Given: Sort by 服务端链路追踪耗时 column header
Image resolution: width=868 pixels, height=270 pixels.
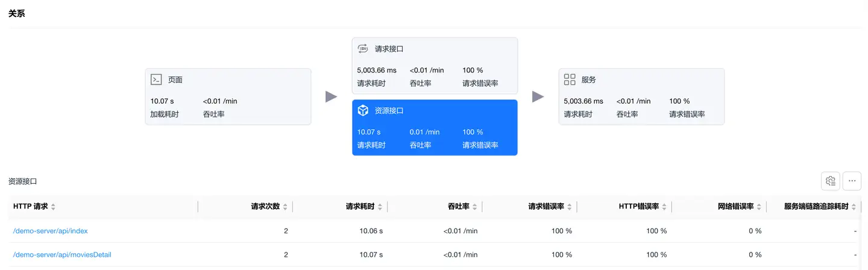Looking at the screenshot, I should click(820, 207).
